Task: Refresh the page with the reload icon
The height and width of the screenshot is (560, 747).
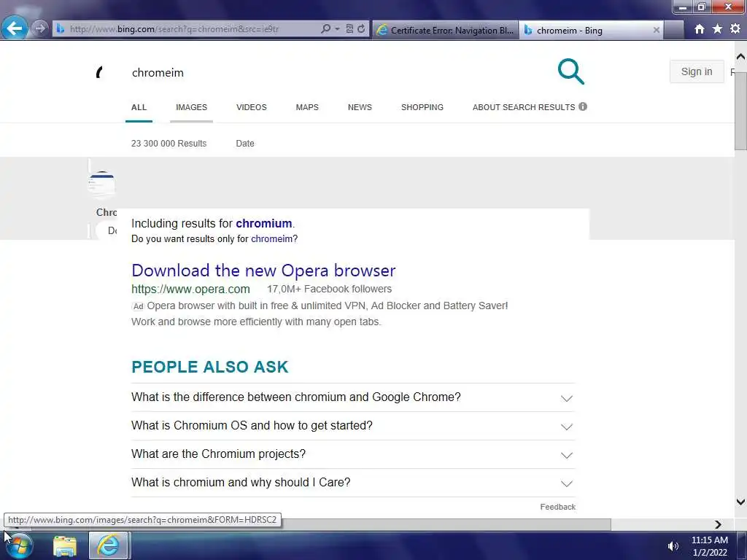Action: click(x=362, y=29)
